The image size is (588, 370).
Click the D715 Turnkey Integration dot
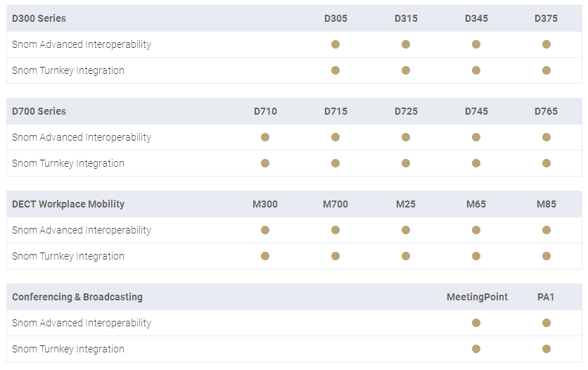(x=335, y=163)
